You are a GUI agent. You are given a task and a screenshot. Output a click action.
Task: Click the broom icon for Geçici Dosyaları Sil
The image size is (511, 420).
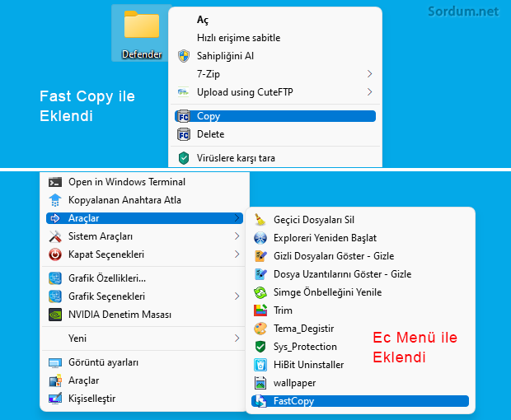260,220
